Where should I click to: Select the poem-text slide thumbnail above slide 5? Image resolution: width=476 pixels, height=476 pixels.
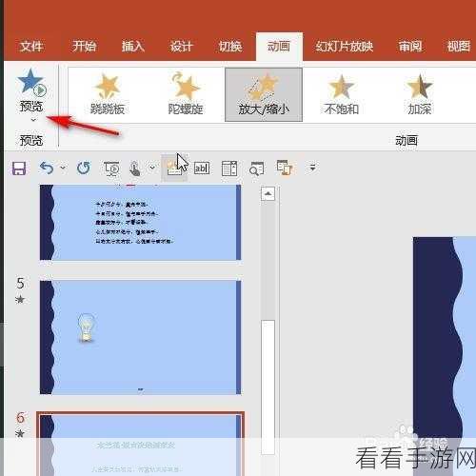pyautogui.click(x=140, y=222)
